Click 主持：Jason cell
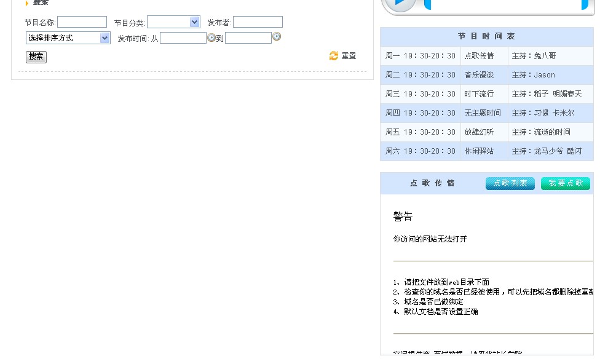Screen dimensions: 608x364 (551, 75)
